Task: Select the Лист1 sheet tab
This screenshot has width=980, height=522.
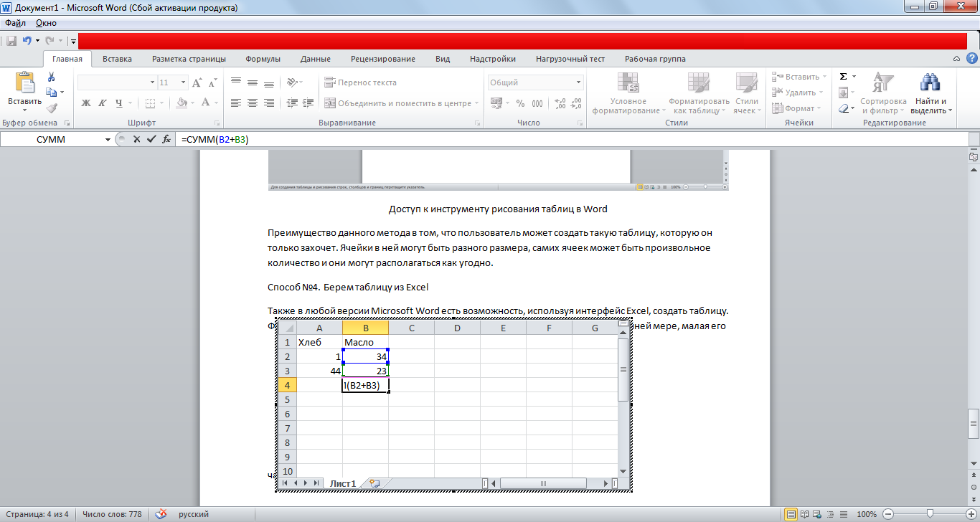Action: (x=342, y=484)
